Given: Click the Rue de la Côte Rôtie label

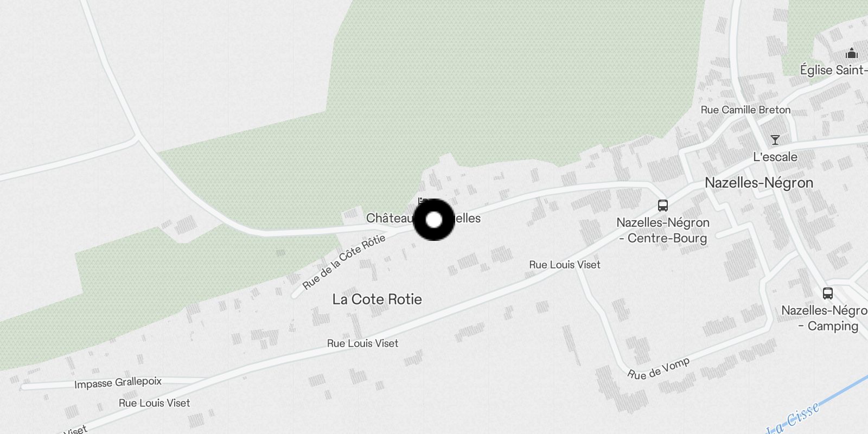Looking at the screenshot, I should tap(344, 261).
